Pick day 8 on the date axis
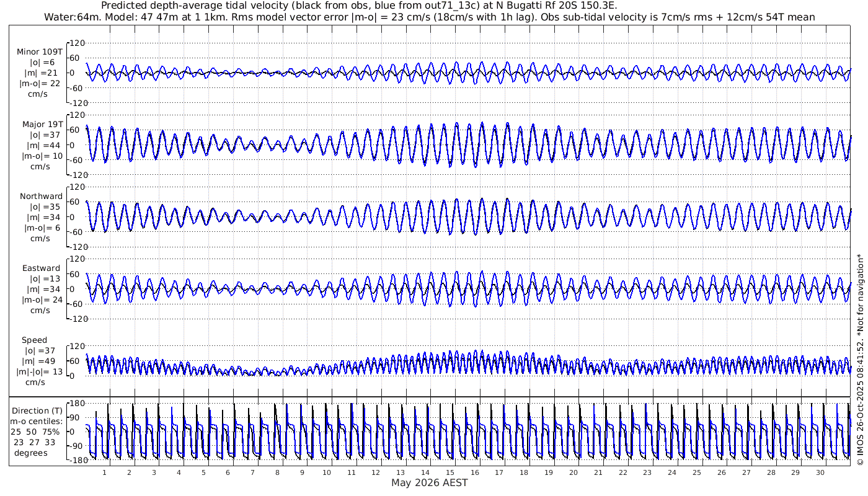This screenshot has height=496, width=868. coord(277,472)
